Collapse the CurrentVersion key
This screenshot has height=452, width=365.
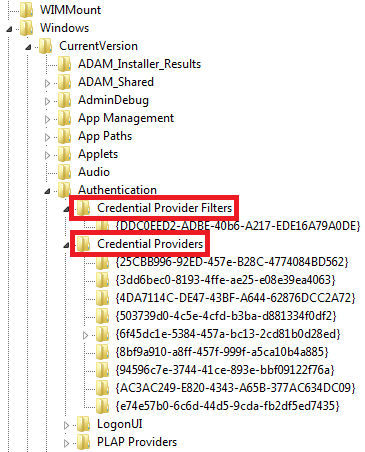(x=28, y=47)
